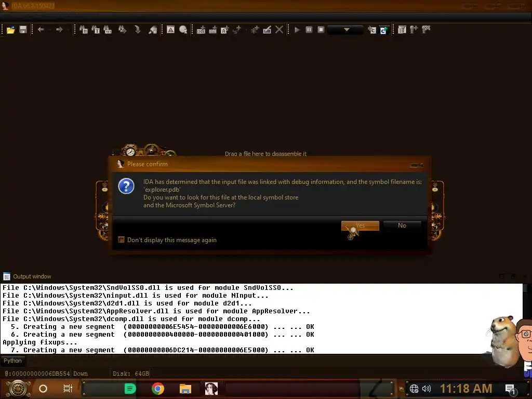Open a file with the folder icon
532x399 pixels.
click(10, 30)
